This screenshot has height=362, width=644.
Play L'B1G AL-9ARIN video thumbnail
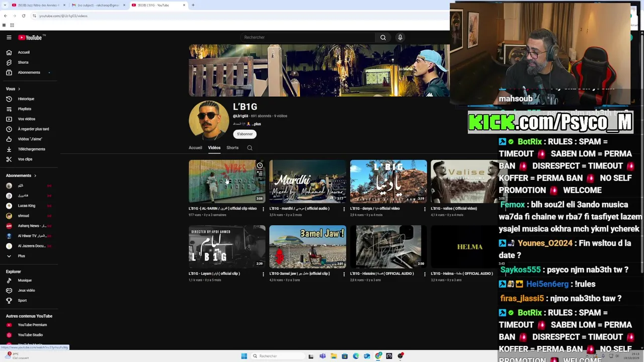227,182
